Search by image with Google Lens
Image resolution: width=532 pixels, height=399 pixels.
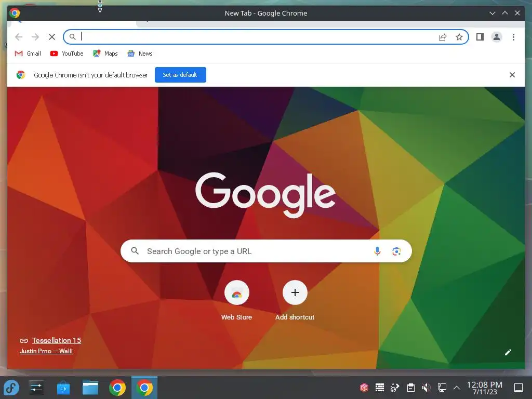396,251
